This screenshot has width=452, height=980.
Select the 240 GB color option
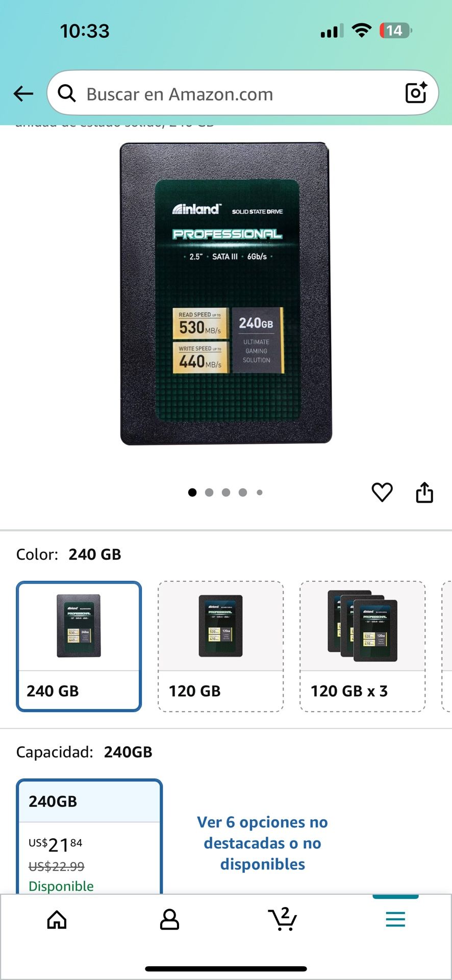pos(79,646)
